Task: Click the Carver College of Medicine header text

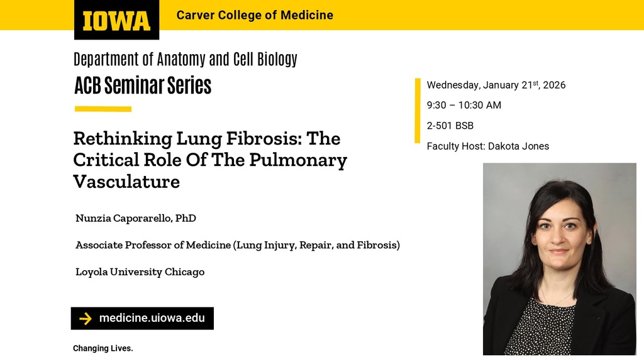Action: coord(255,15)
